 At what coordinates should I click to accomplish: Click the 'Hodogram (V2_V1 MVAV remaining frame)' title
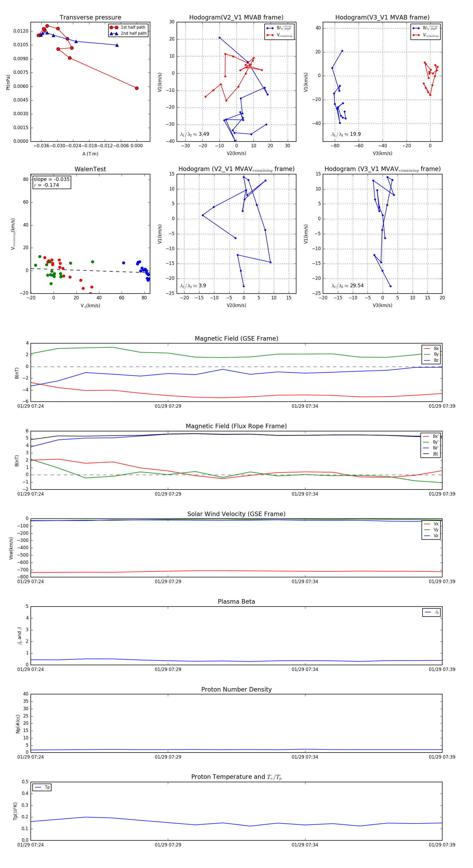236,169
